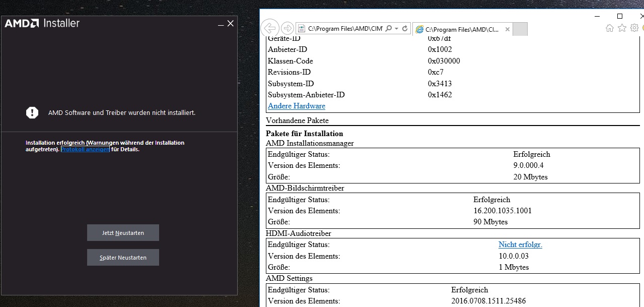Select the Subsystem-Anbieter-ID label
This screenshot has height=307, width=644.
[x=306, y=95]
